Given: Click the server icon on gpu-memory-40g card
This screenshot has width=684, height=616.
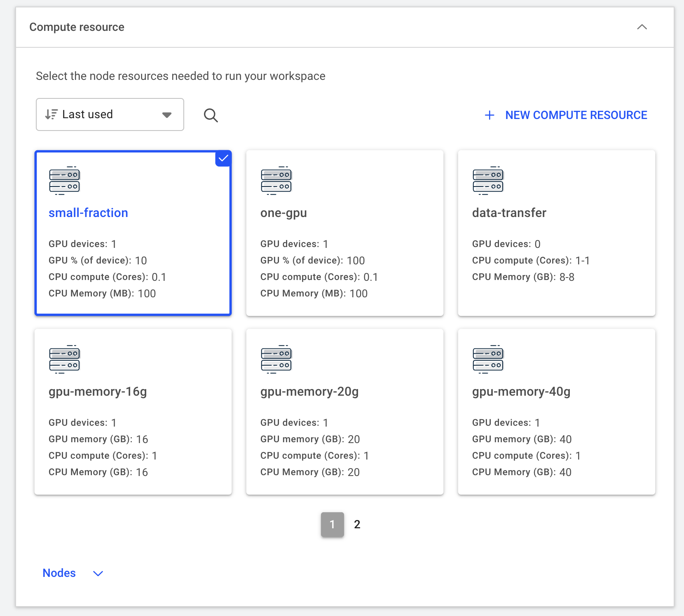Looking at the screenshot, I should 488,359.
